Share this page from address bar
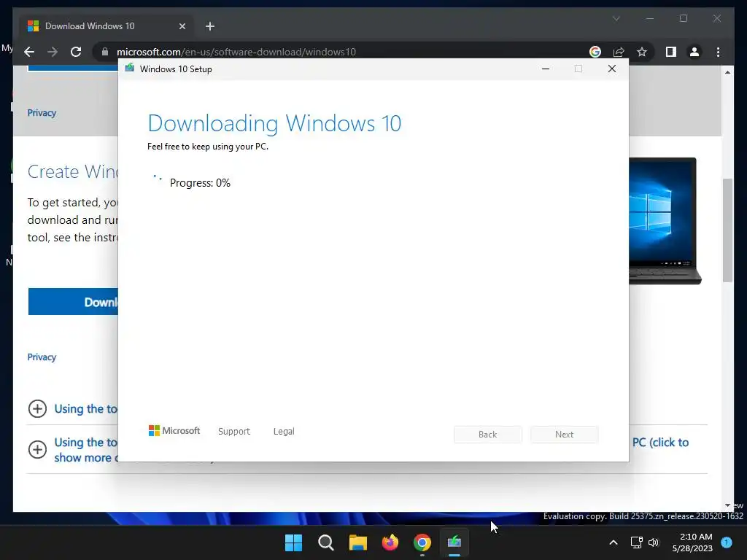747x560 pixels. 619,52
